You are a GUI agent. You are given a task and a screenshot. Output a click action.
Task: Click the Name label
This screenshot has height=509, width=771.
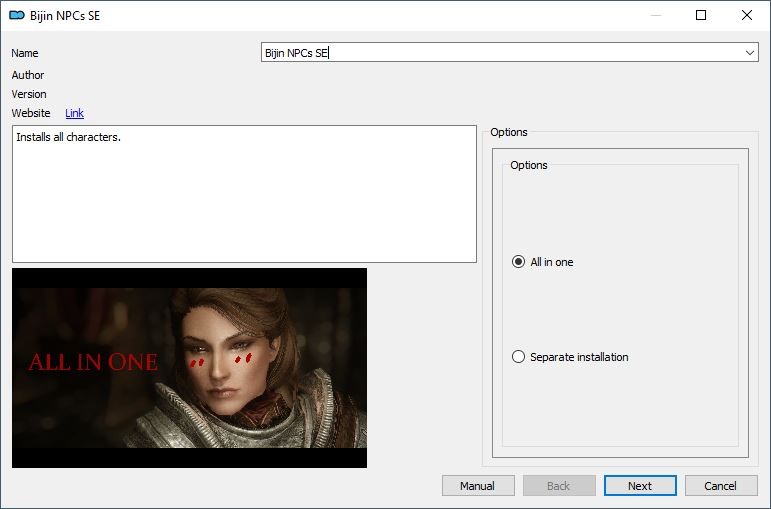click(x=25, y=53)
